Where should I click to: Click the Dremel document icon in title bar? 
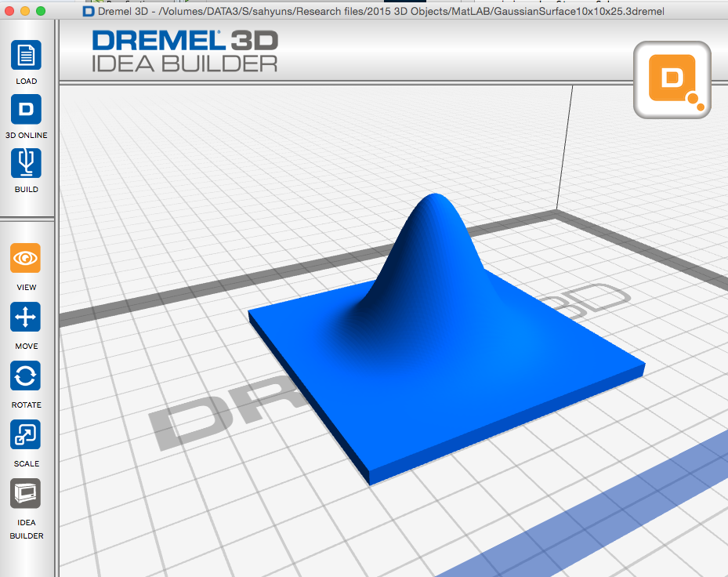[89, 11]
